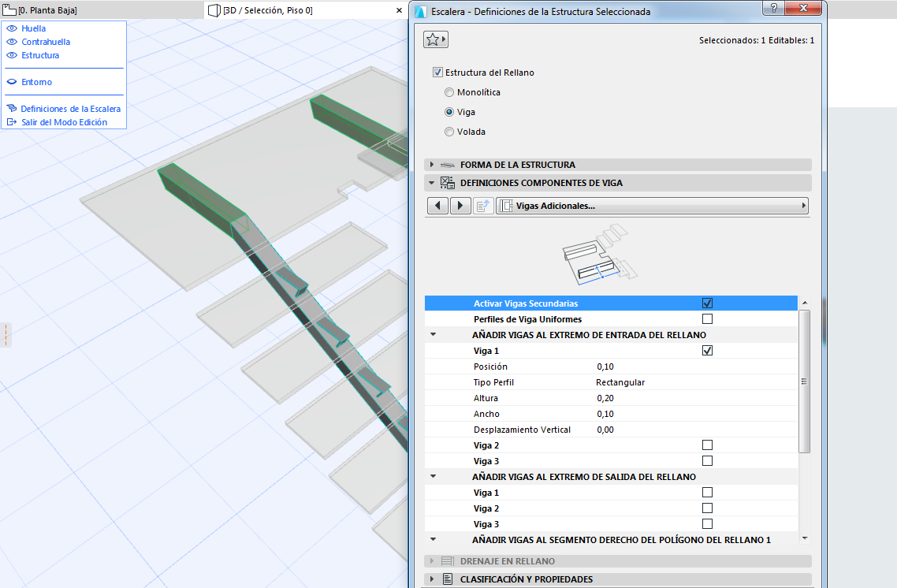Toggle Huella eye visibility icon
897x588 pixels.
pyautogui.click(x=12, y=28)
